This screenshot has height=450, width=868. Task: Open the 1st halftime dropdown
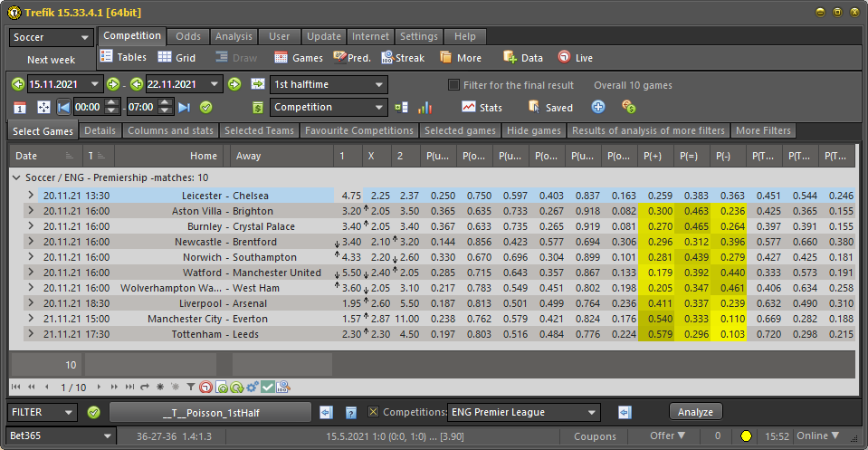pos(329,84)
